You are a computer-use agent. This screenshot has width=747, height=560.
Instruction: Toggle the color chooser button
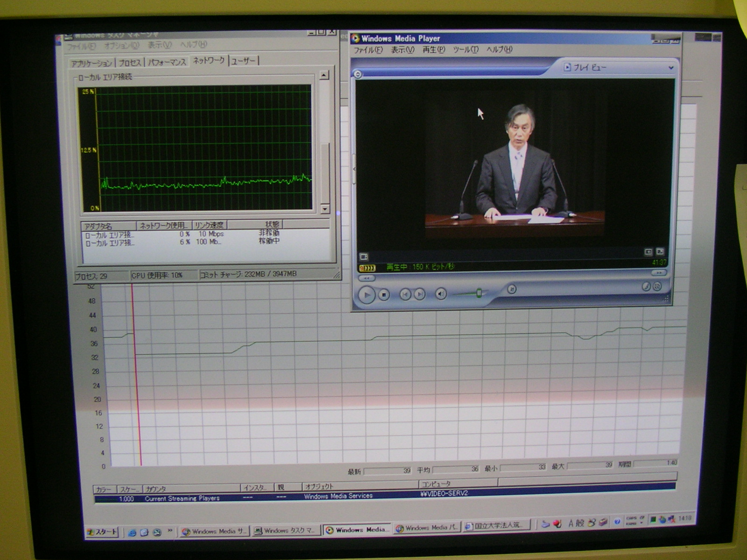[646, 287]
